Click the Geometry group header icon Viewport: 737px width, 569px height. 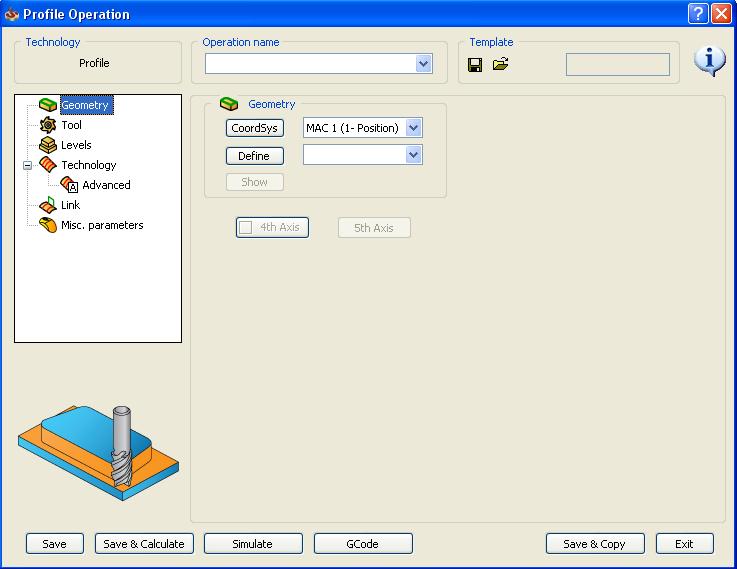point(229,104)
